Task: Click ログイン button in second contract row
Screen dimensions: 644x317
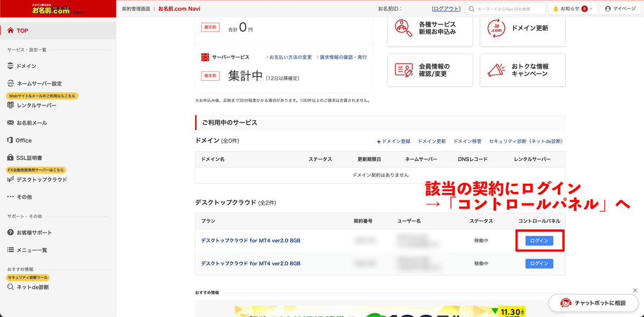Action: click(x=539, y=264)
